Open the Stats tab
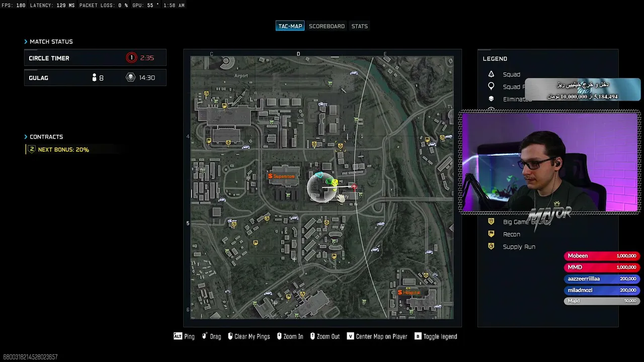The image size is (644, 362). [x=360, y=26]
